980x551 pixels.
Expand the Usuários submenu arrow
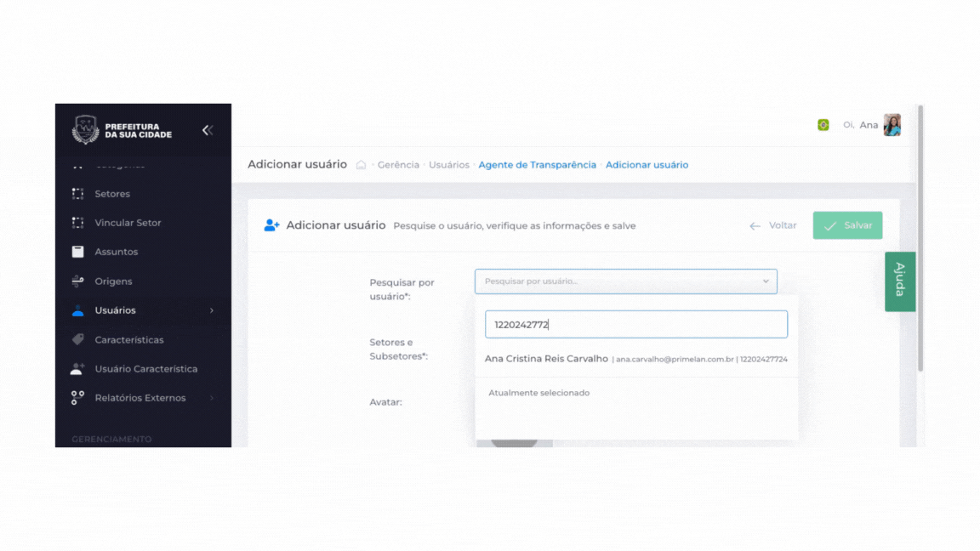coord(211,310)
